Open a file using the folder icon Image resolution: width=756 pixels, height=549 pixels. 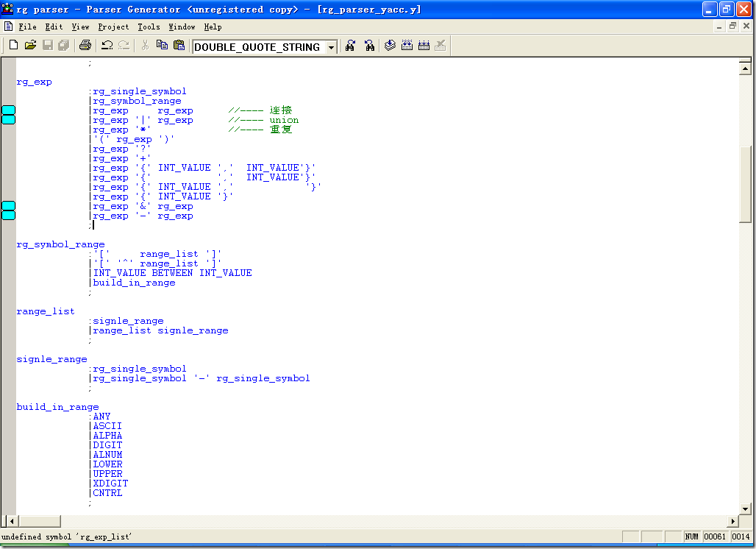click(30, 46)
